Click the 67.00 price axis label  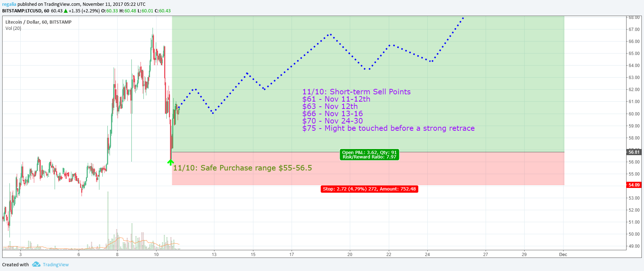click(634, 30)
